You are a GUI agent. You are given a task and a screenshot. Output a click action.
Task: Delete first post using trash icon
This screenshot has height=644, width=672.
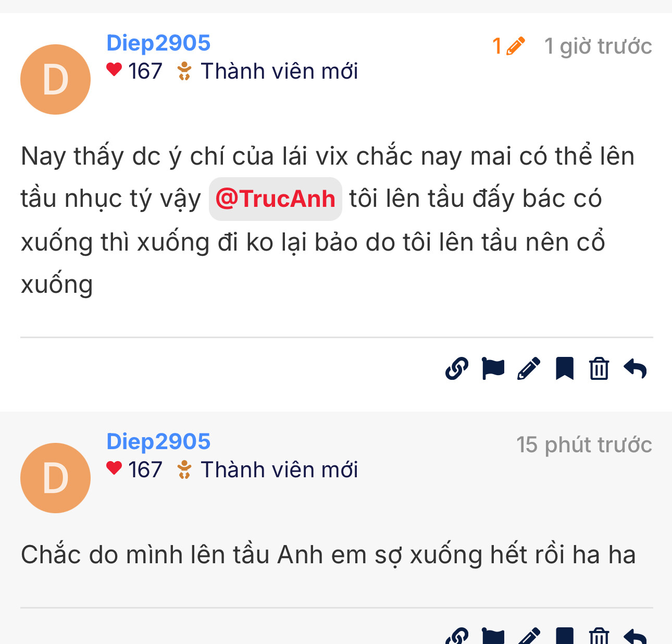pyautogui.click(x=599, y=369)
